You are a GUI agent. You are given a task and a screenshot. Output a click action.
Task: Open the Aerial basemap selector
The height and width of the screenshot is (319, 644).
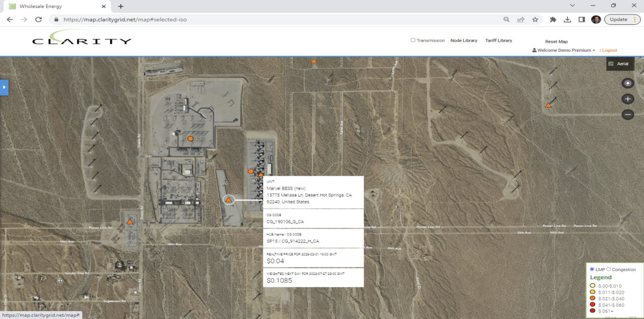(620, 64)
